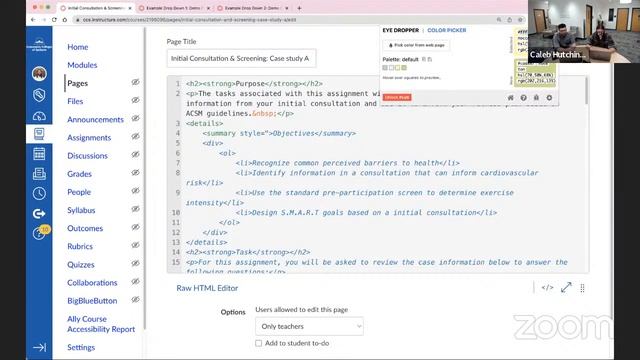Select the EYE DROPPER tab
Screen dimensions: 640x360
[x=401, y=30]
